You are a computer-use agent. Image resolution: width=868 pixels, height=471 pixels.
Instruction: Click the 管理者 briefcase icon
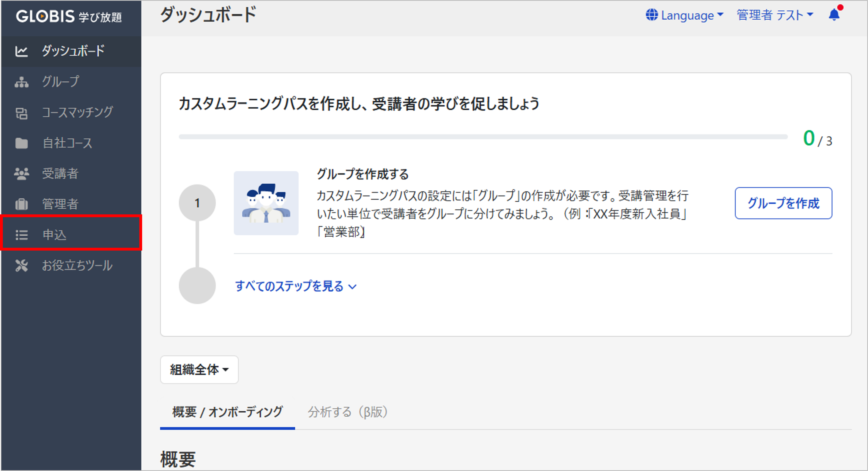(x=21, y=204)
